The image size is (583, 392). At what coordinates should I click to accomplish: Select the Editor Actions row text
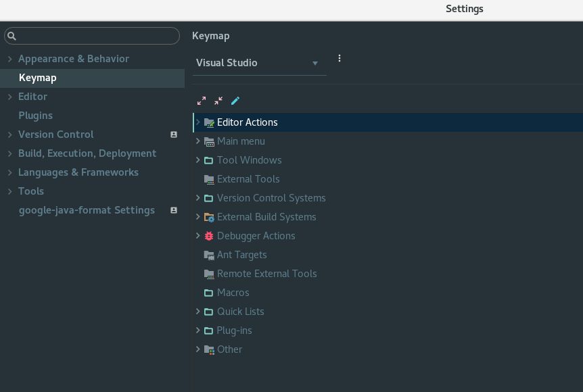248,122
